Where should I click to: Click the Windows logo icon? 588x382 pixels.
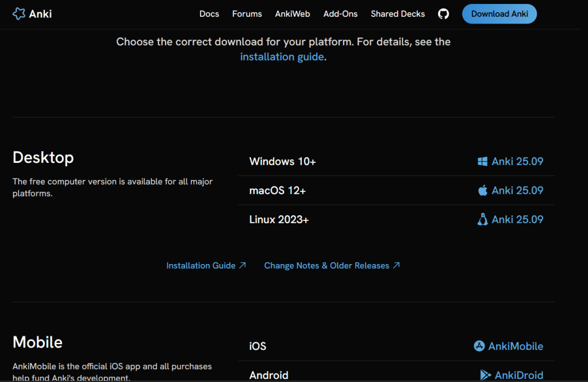482,162
